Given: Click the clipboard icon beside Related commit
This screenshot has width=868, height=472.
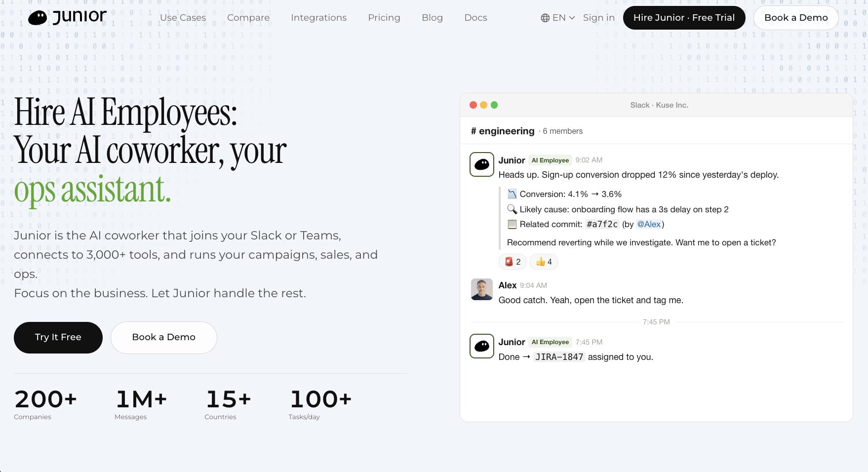Looking at the screenshot, I should click(512, 224).
